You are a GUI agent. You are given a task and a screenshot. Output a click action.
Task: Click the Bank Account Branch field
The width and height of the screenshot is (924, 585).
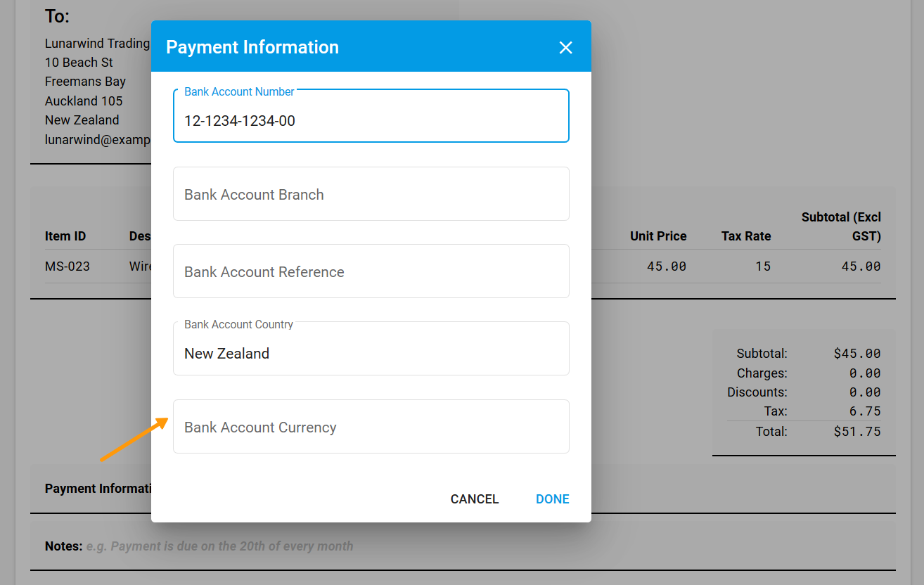tap(371, 193)
